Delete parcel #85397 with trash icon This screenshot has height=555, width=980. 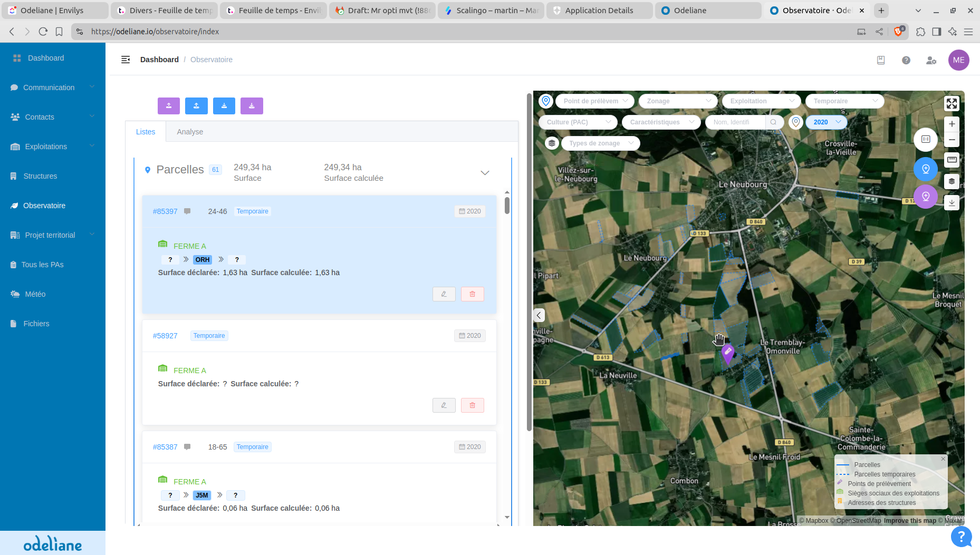point(472,294)
